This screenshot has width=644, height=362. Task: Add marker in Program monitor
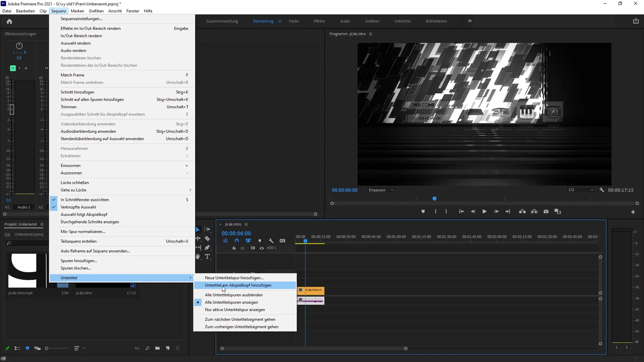(423, 212)
